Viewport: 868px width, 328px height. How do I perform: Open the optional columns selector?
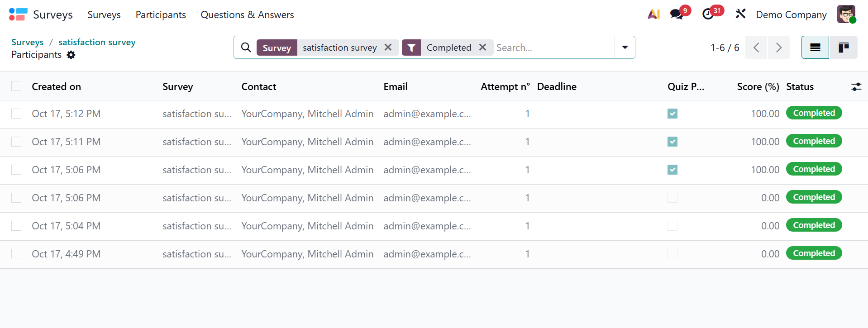(856, 87)
